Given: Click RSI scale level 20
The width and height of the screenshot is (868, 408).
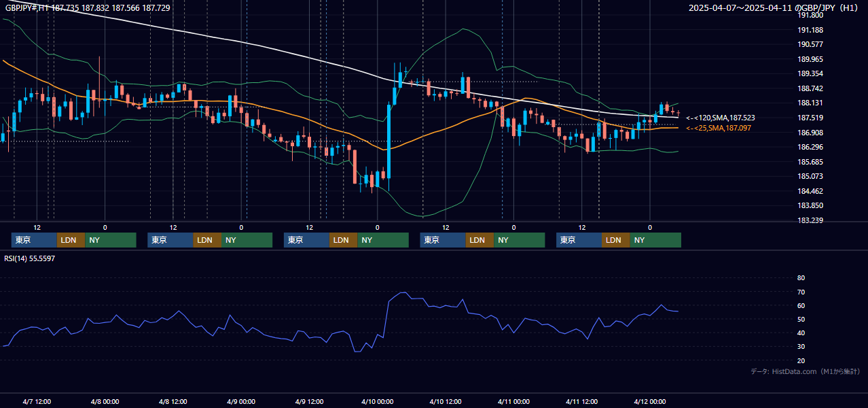Looking at the screenshot, I should [801, 360].
